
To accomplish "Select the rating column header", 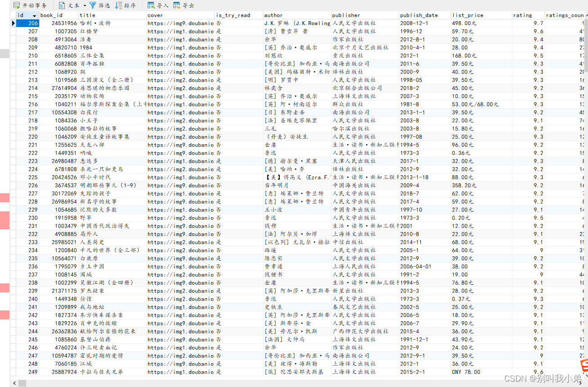I will [x=529, y=15].
